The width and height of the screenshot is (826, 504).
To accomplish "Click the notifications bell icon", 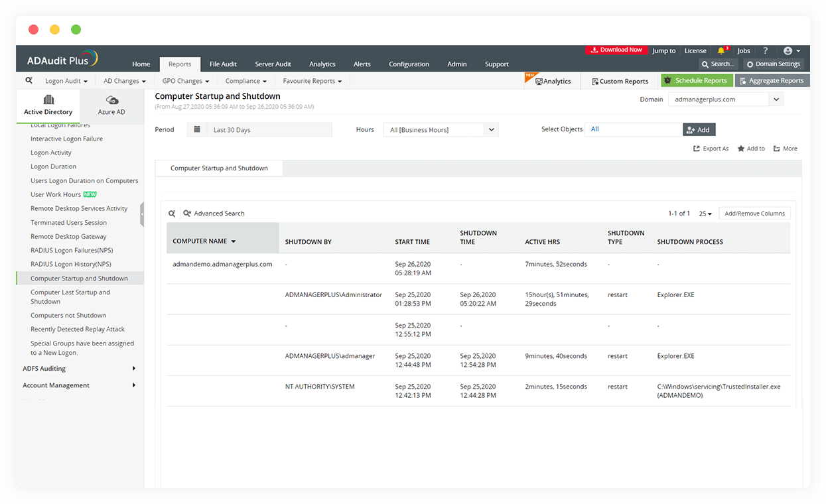I will pos(721,50).
